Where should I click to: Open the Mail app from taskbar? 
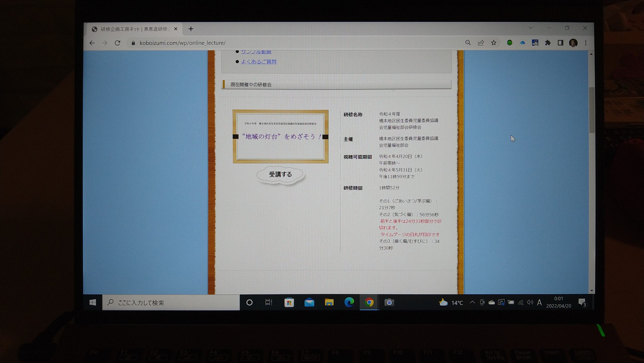(x=309, y=302)
